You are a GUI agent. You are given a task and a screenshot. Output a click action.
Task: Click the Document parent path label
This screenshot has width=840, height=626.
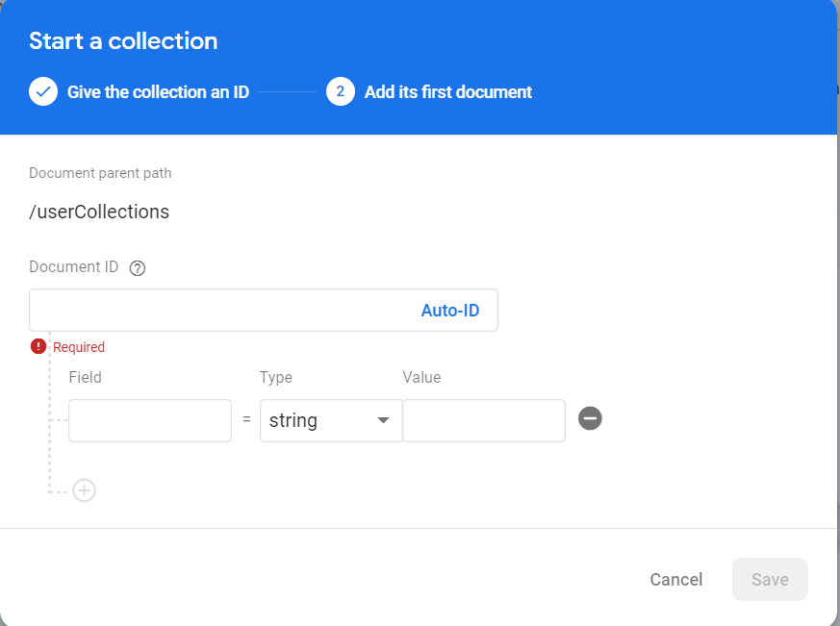[x=100, y=173]
